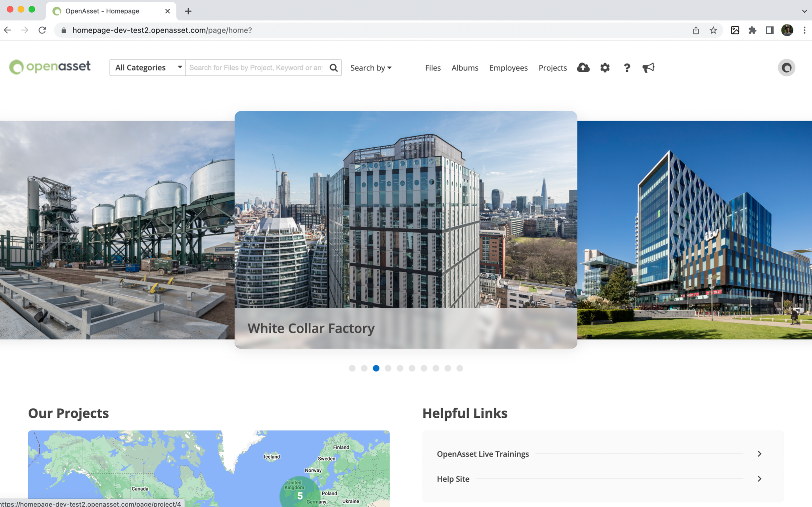Open announcements via the megaphone icon

pyautogui.click(x=648, y=67)
